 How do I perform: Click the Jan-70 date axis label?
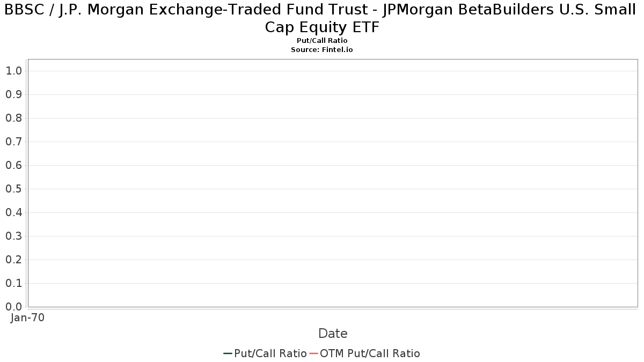(x=27, y=317)
